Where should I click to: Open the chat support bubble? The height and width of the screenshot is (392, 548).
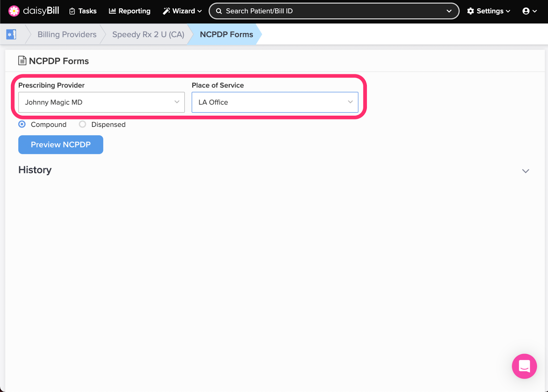[524, 366]
